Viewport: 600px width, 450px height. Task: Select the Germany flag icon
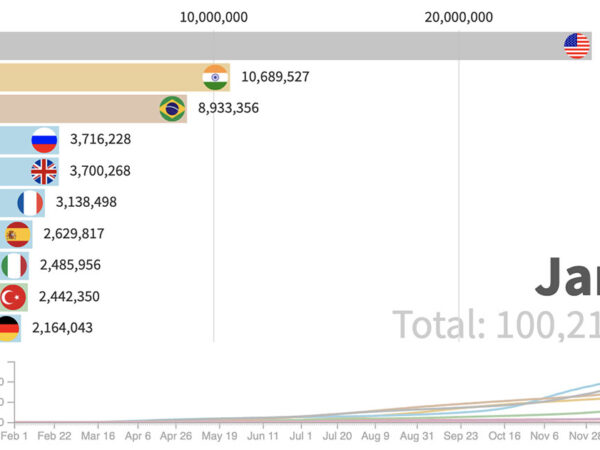pos(8,327)
